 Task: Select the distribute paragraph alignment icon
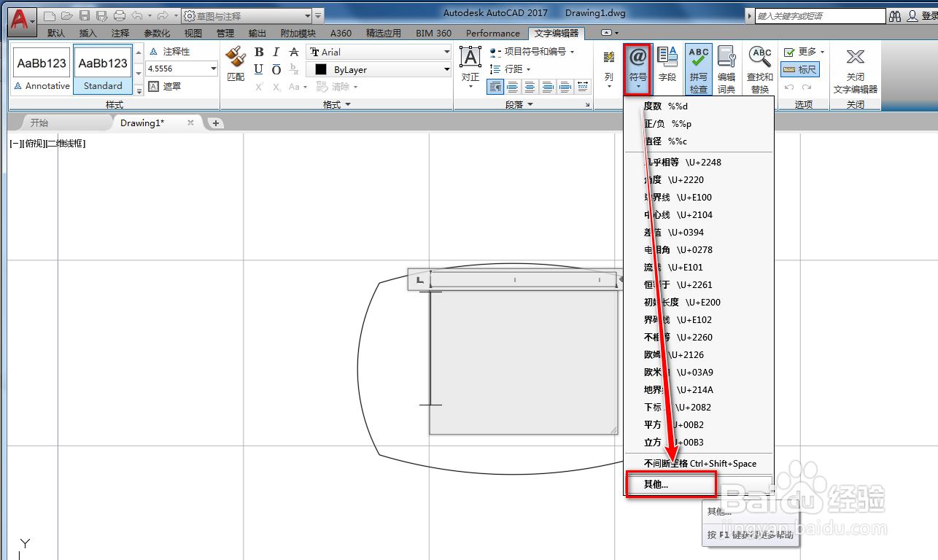click(583, 87)
